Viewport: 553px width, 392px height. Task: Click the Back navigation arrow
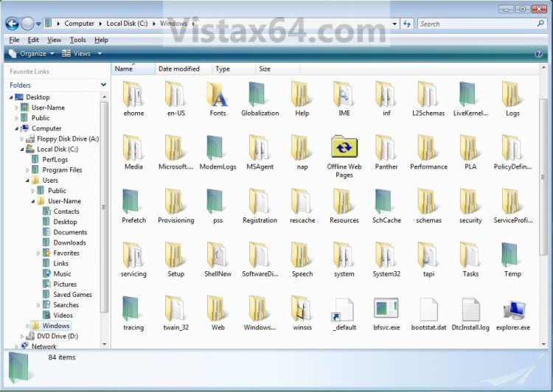tap(12, 24)
